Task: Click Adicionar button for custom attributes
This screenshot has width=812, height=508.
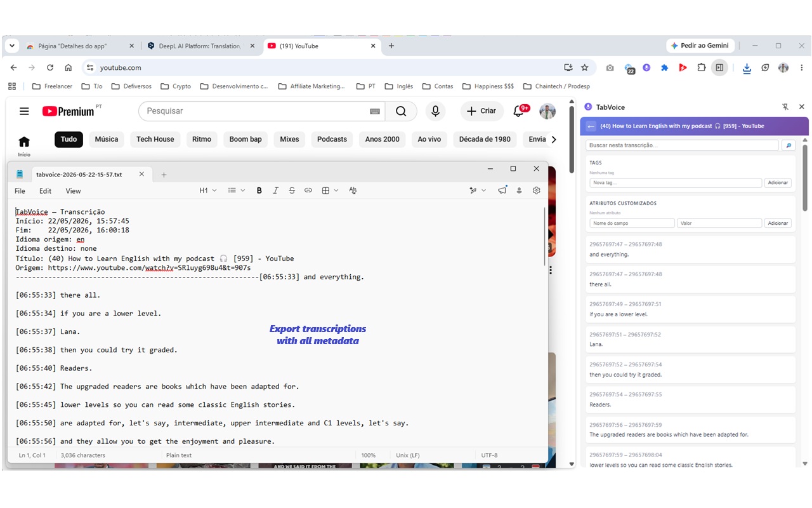Action: pyautogui.click(x=778, y=224)
